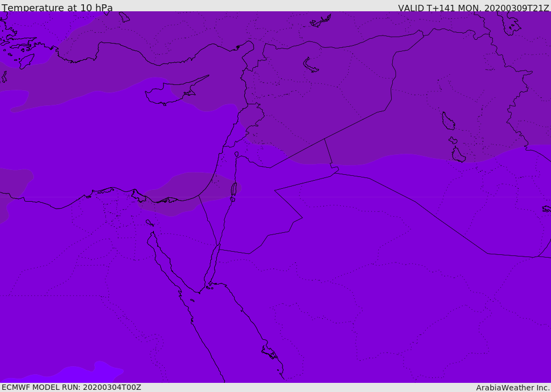Click on the Dead Sea outline
The height and width of the screenshot is (392, 551).
[234, 189]
